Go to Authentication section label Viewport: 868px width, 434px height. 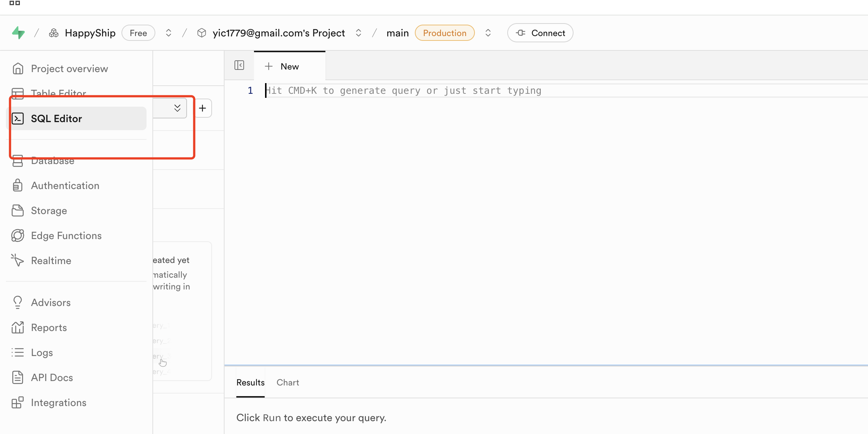65,185
